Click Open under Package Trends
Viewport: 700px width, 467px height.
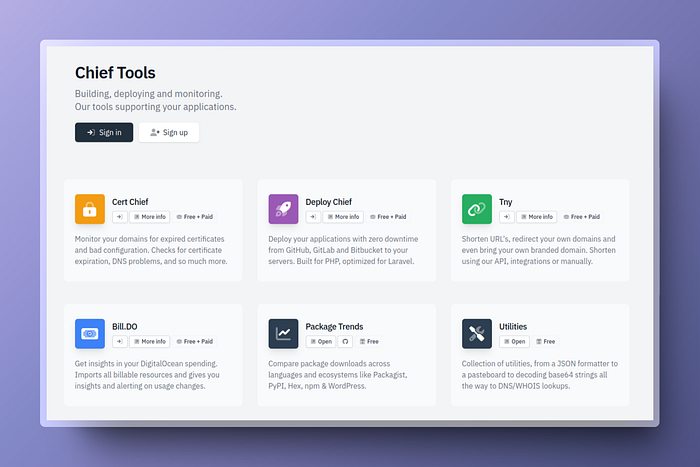pos(321,342)
